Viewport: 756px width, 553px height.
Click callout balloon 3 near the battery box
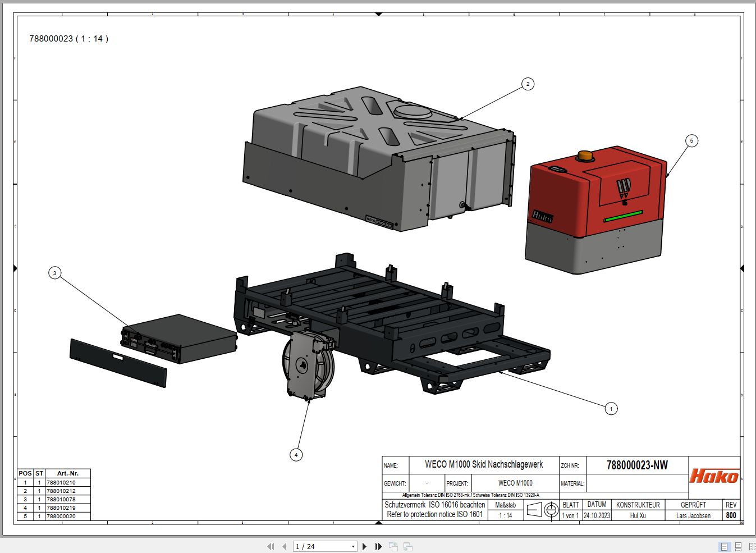pyautogui.click(x=54, y=273)
